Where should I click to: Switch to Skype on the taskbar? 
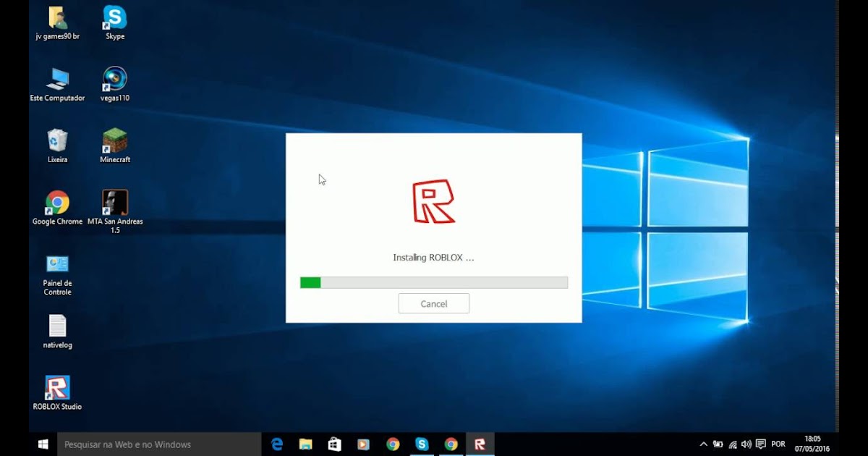(422, 444)
